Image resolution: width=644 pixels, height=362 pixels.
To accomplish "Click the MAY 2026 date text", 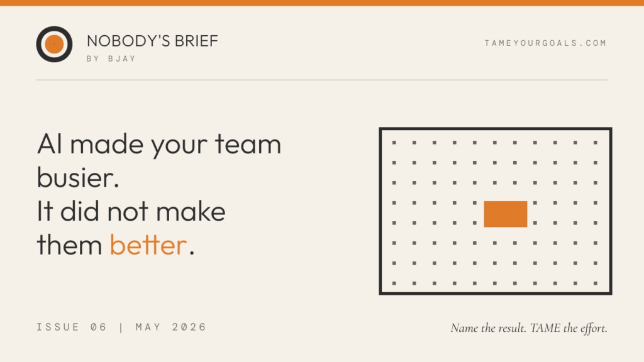I will point(171,327).
